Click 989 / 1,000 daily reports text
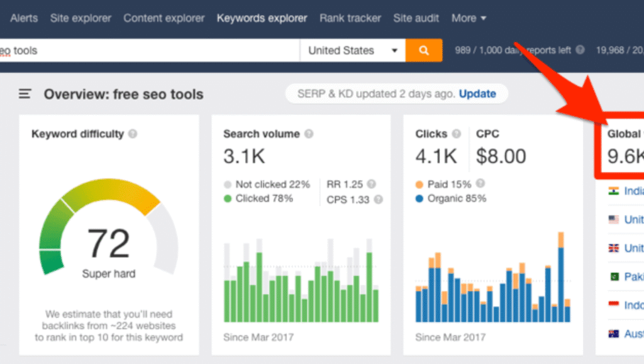 click(513, 50)
